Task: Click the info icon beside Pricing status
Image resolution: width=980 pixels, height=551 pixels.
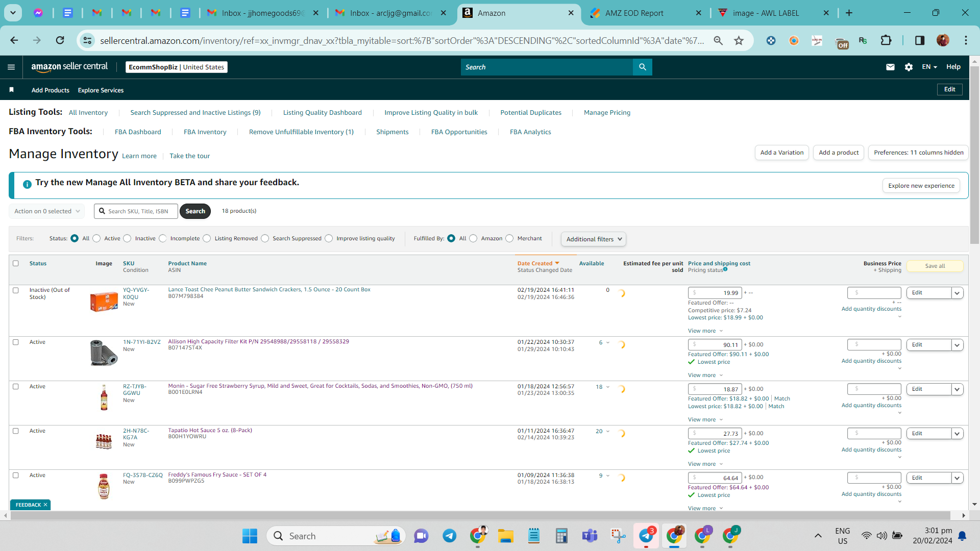Action: click(725, 269)
